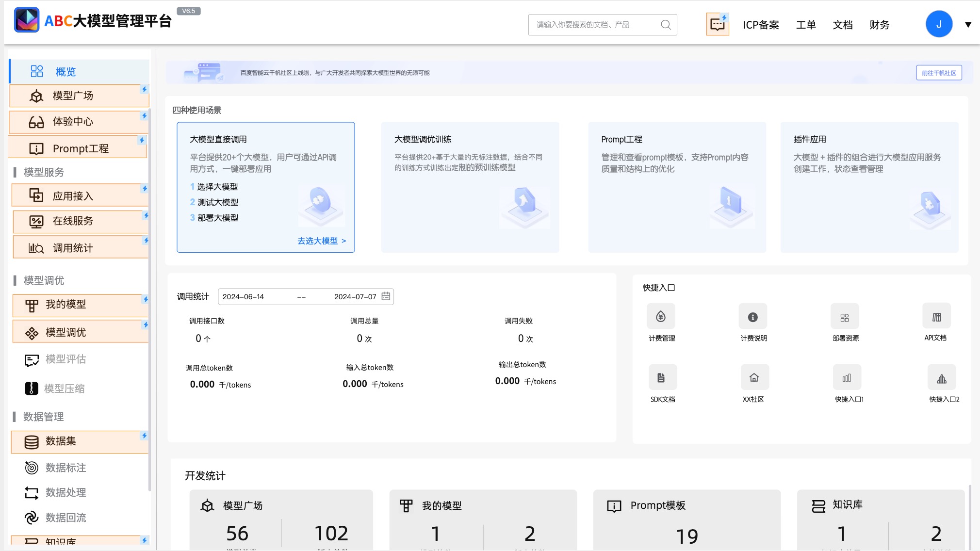Click the user avatar J
Image resolution: width=980 pixels, height=551 pixels.
939,24
